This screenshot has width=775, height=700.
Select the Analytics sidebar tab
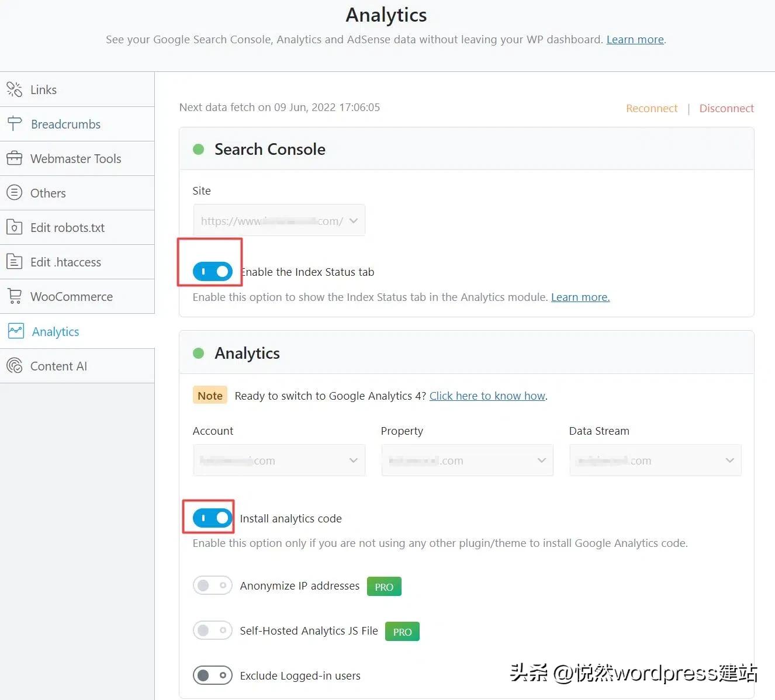click(x=77, y=331)
